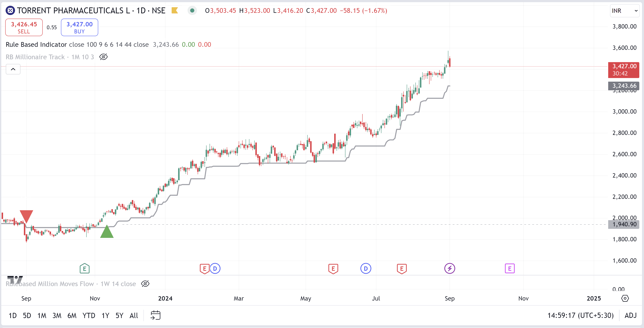
Task: Open the purple upcoming earnings marker in October
Action: point(509,269)
